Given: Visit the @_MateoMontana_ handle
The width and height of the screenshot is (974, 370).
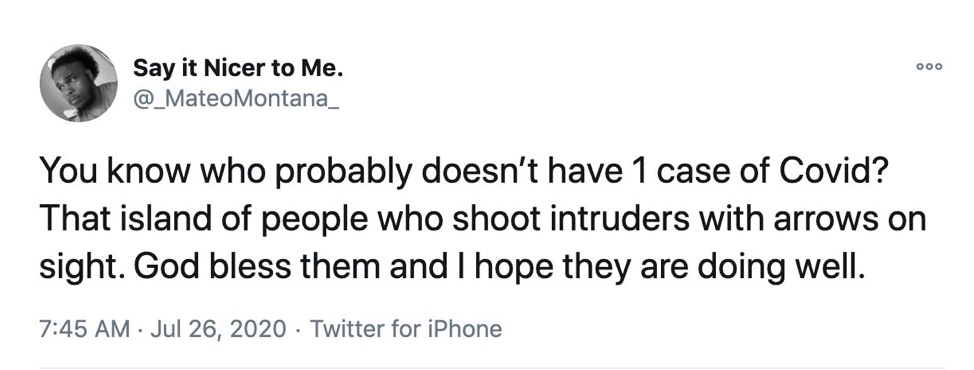Looking at the screenshot, I should click(236, 99).
